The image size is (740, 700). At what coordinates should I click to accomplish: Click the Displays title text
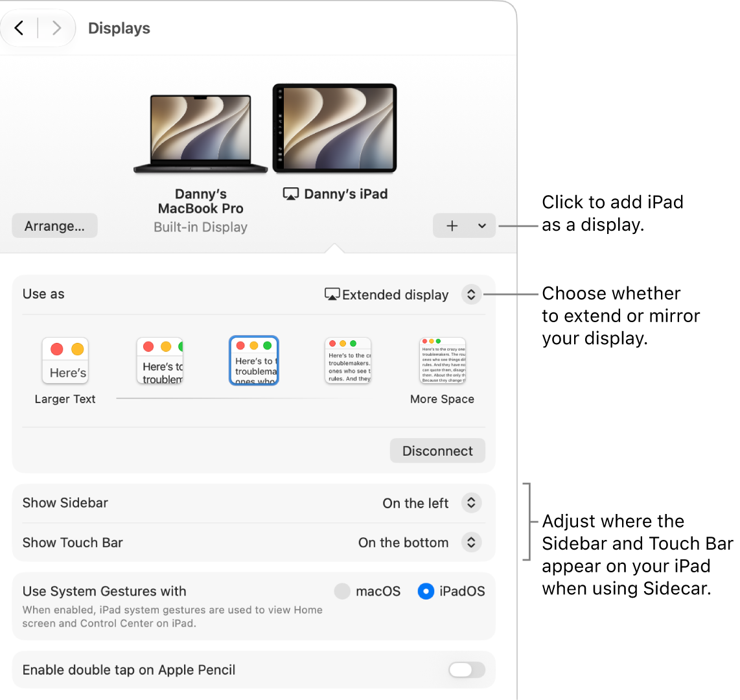119,29
